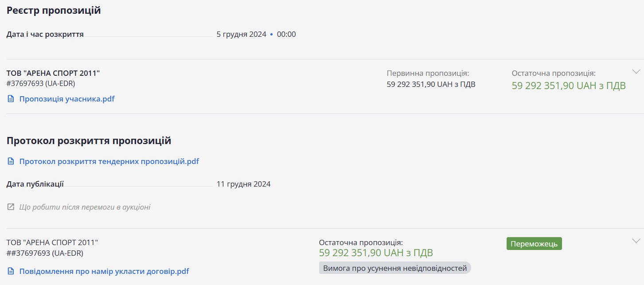The height and width of the screenshot is (285, 644).
Task: Click the green Остаточна пропозиція amount in the registry row
Action: [569, 86]
